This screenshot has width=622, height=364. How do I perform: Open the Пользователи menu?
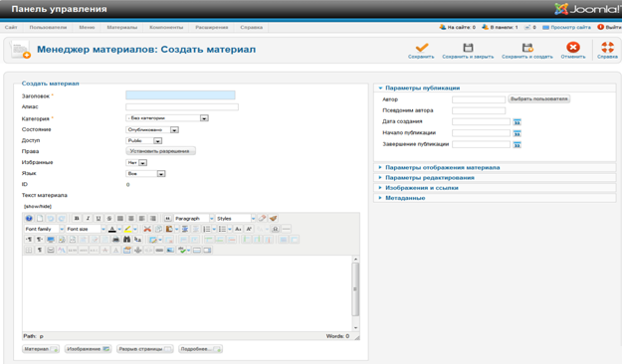click(x=48, y=28)
